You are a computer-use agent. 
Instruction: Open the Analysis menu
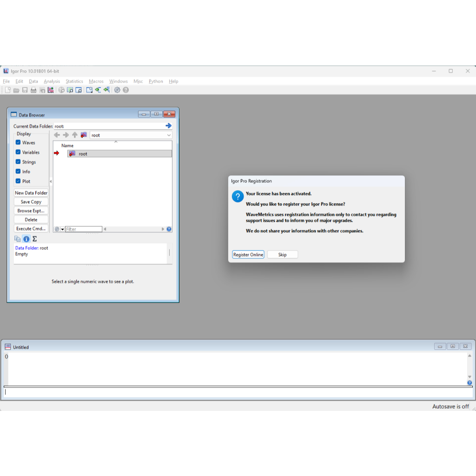point(52,81)
